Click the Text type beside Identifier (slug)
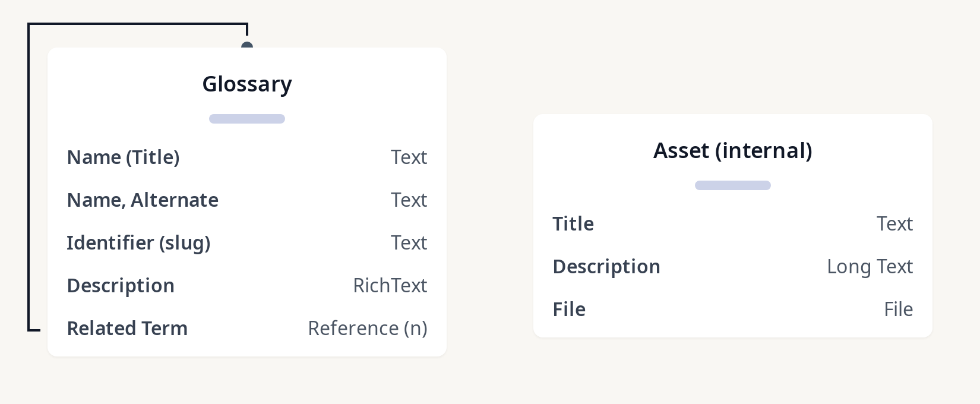Viewport: 980px width, 404px height. tap(409, 243)
